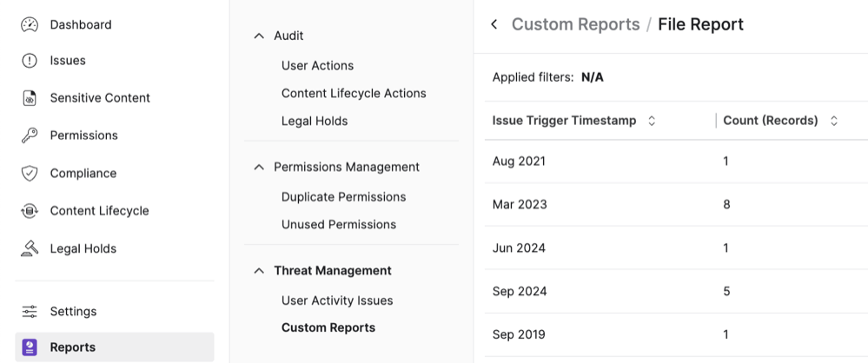
Task: Click the Custom Reports breadcrumb link
Action: (576, 24)
